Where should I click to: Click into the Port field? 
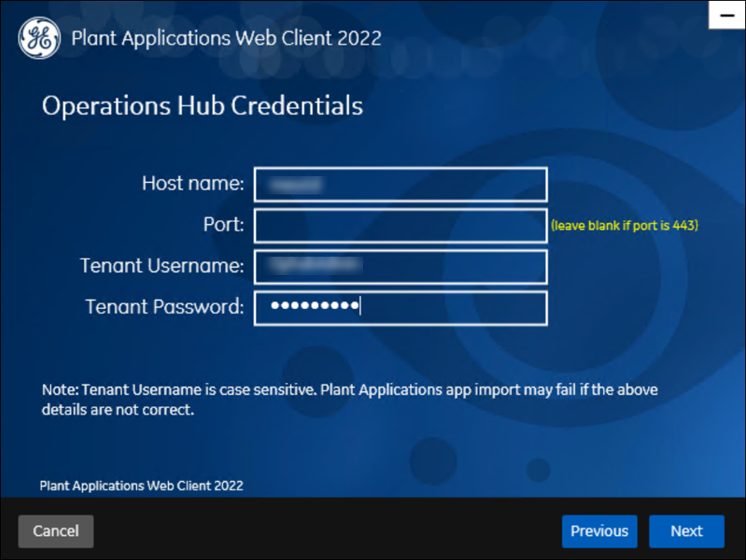(400, 225)
